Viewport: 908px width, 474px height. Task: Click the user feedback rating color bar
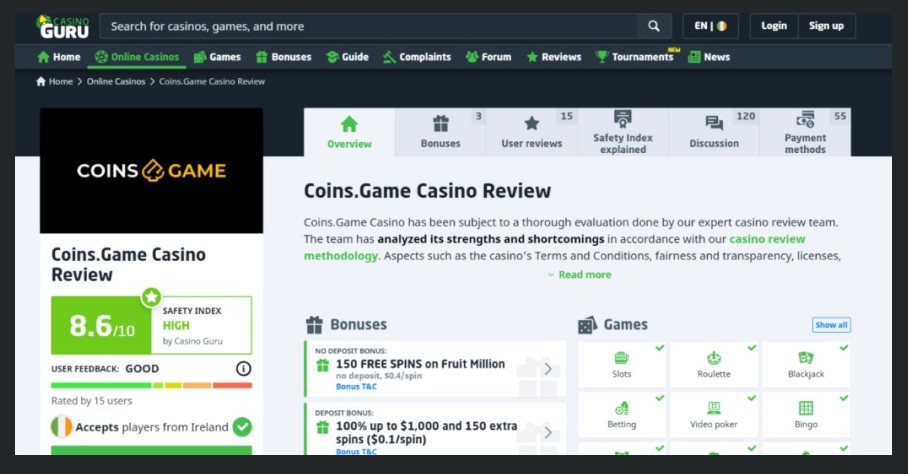point(151,385)
